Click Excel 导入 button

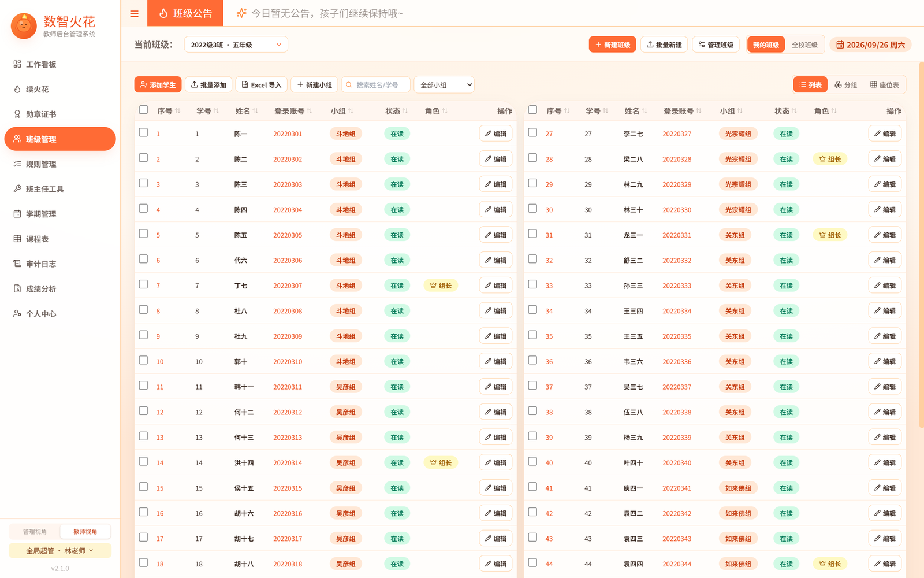(x=261, y=85)
